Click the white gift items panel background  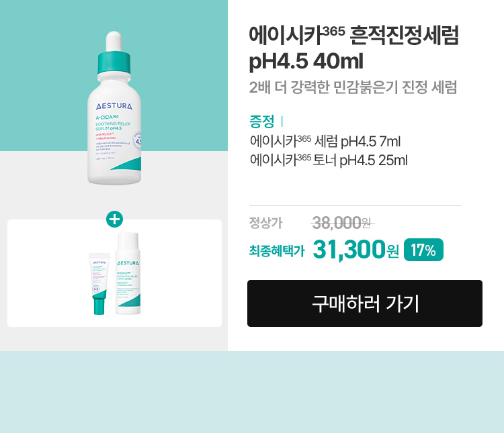[180, 273]
